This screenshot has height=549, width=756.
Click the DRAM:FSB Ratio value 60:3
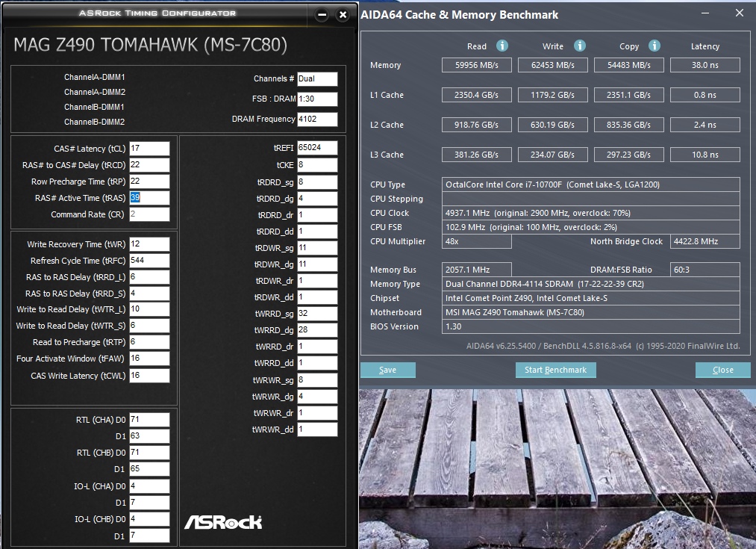[705, 270]
